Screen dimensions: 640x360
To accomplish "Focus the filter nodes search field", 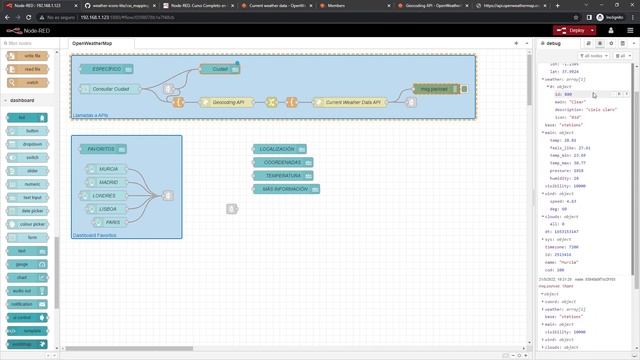I will click(x=29, y=43).
